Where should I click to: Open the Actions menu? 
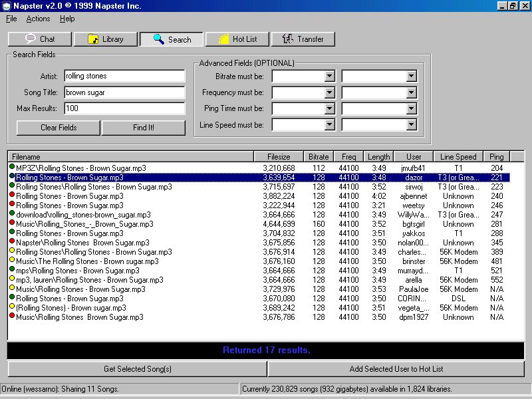coord(38,19)
